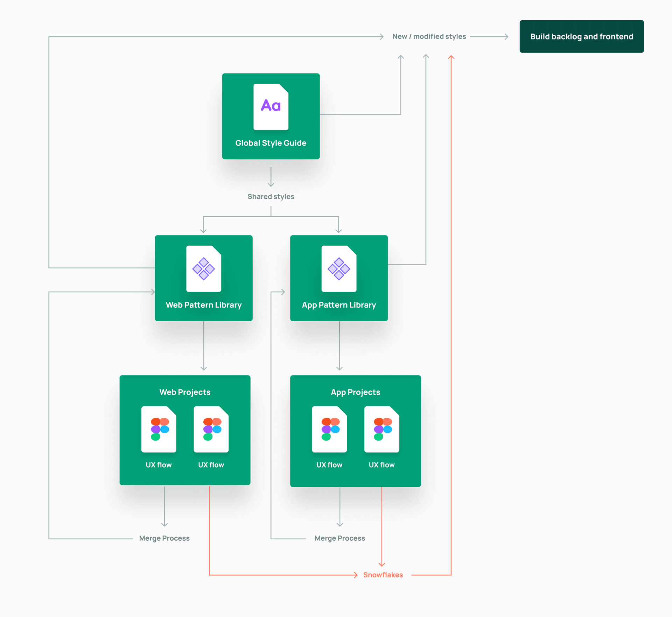
Task: Click the Build backlog and frontend button
Action: point(581,36)
